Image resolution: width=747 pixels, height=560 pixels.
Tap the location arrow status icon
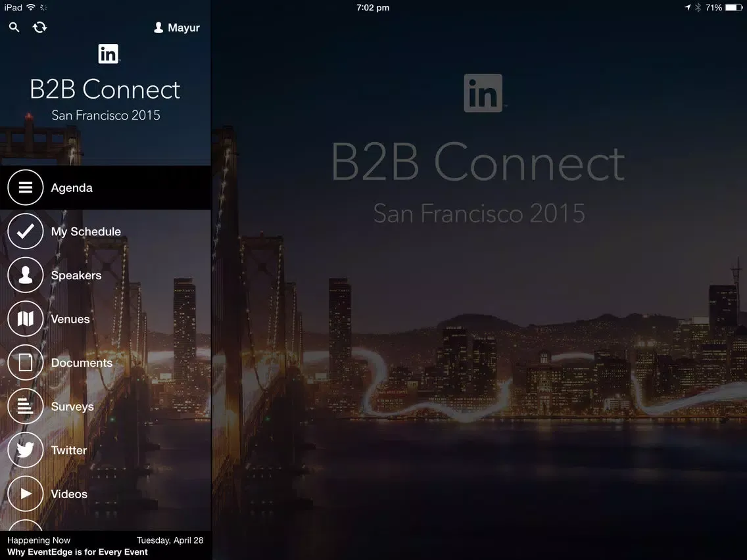[687, 7]
